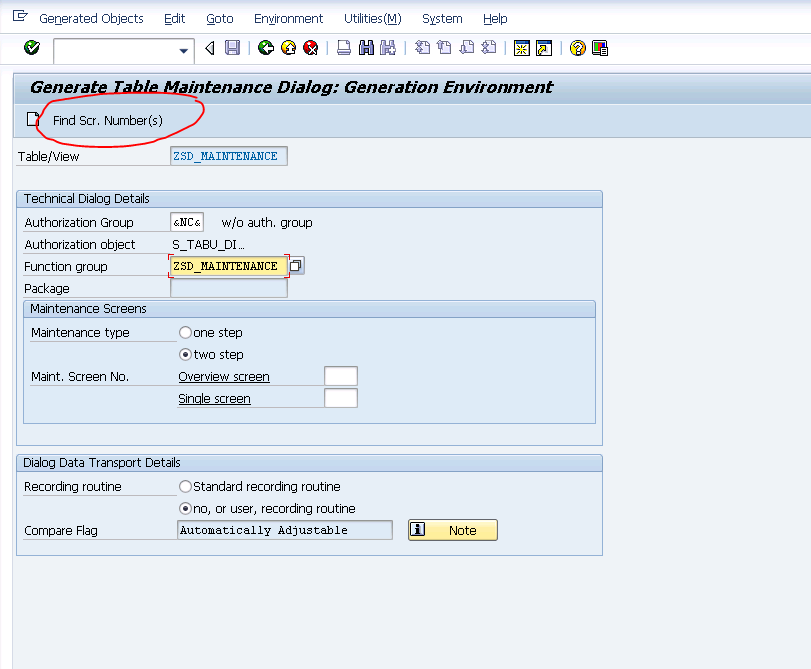Click the green Enter checkmark icon
This screenshot has height=669, width=811.
(30, 47)
